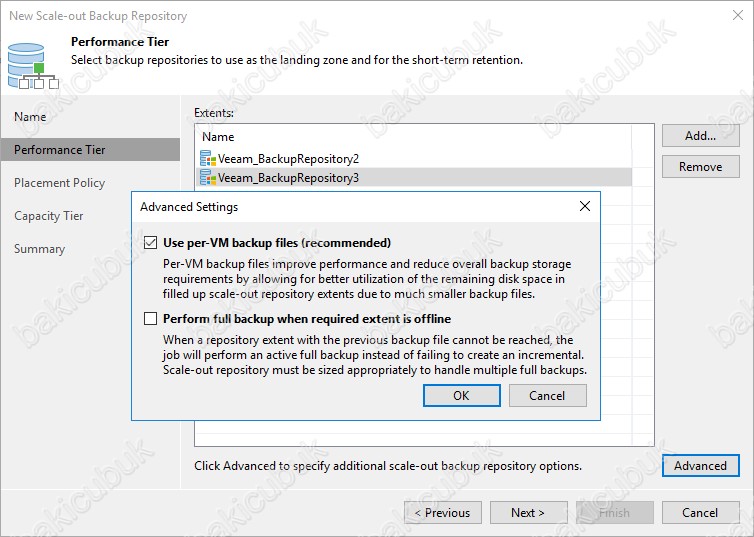Select the Placement Policy wizard step
This screenshot has height=537, width=754.
pos(90,183)
